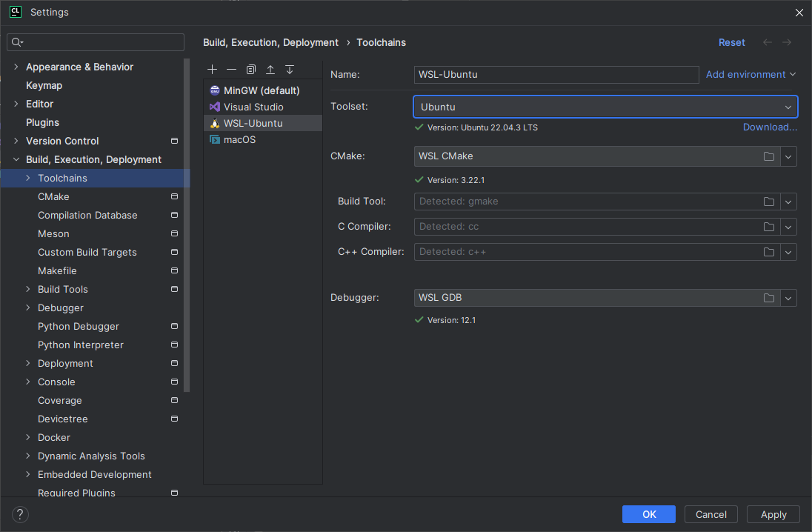
Task: Open the Add environment dropdown
Action: pos(751,74)
